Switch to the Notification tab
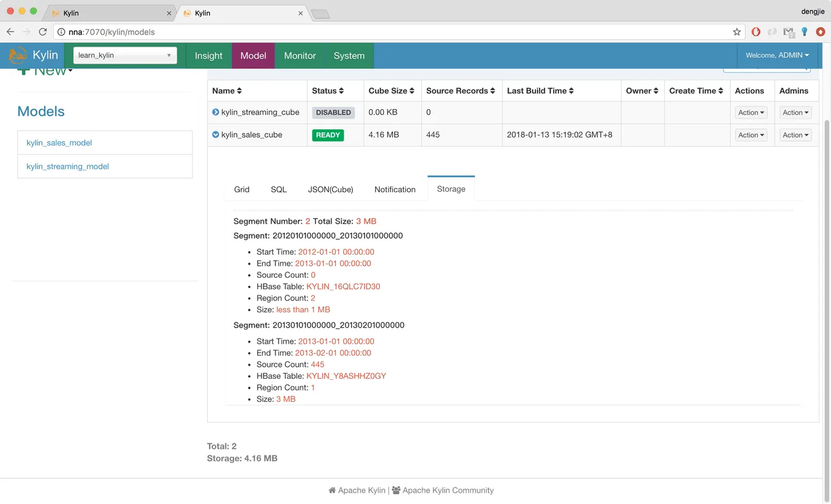 tap(395, 189)
